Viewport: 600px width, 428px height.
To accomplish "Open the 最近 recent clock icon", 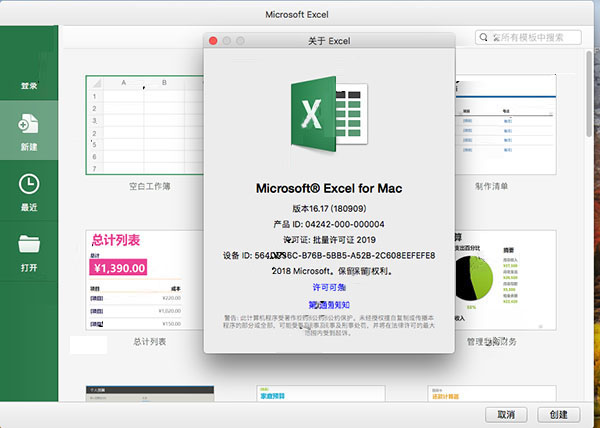I will [29, 184].
